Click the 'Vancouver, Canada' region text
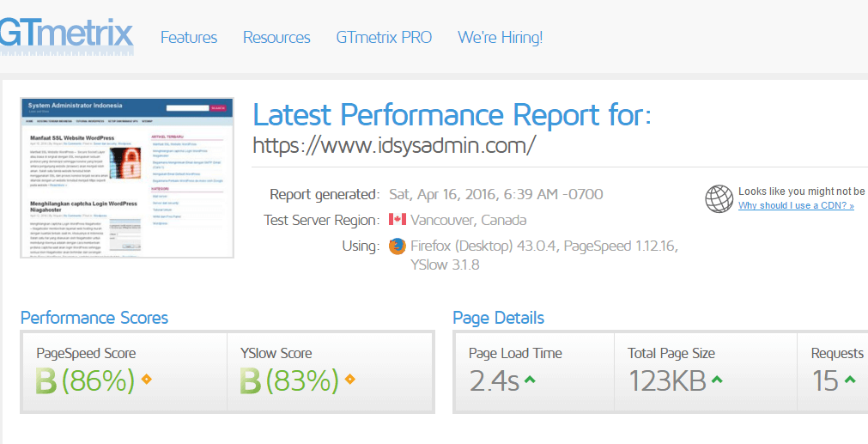The width and height of the screenshot is (868, 444). tap(468, 221)
